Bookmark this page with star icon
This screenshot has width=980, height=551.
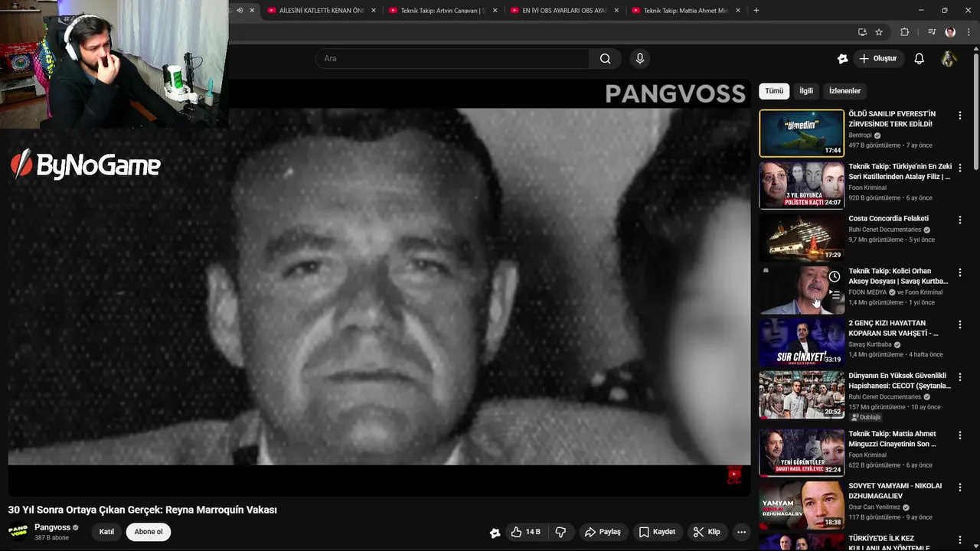pyautogui.click(x=879, y=32)
